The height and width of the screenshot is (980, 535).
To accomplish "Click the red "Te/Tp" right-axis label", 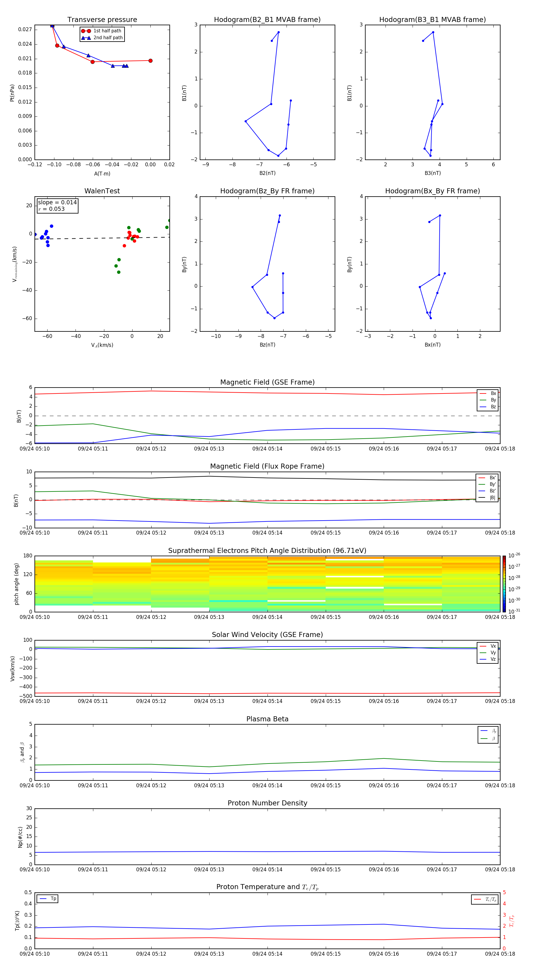I will pyautogui.click(x=512, y=921).
